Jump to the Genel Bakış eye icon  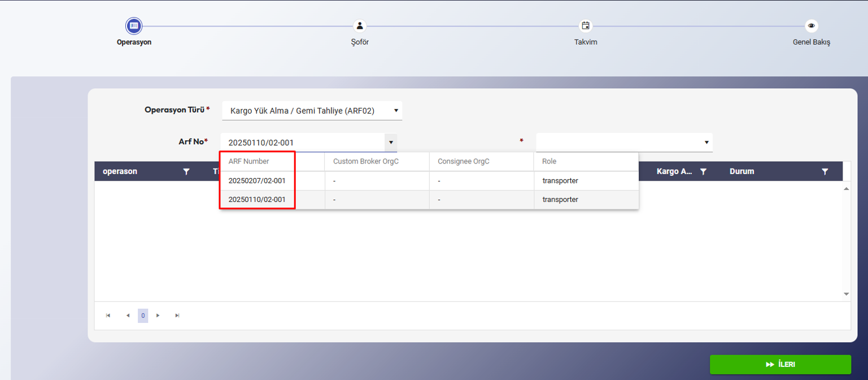pos(812,26)
